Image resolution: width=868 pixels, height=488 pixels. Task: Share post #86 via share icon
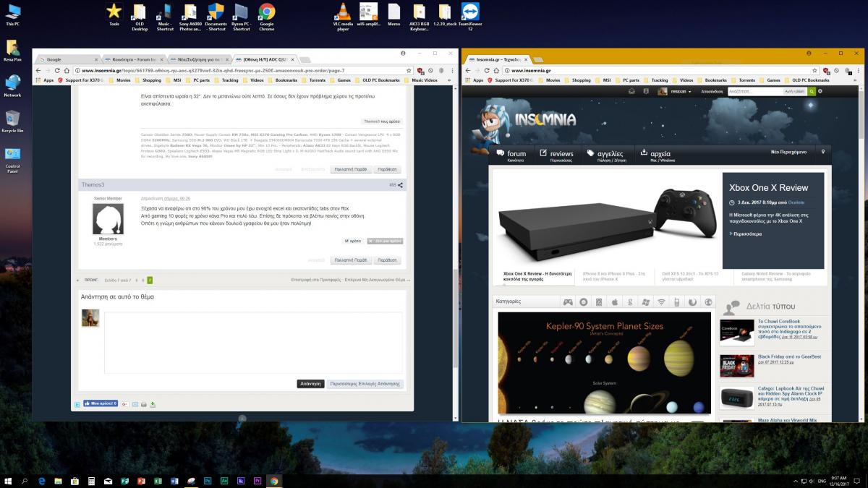400,185
